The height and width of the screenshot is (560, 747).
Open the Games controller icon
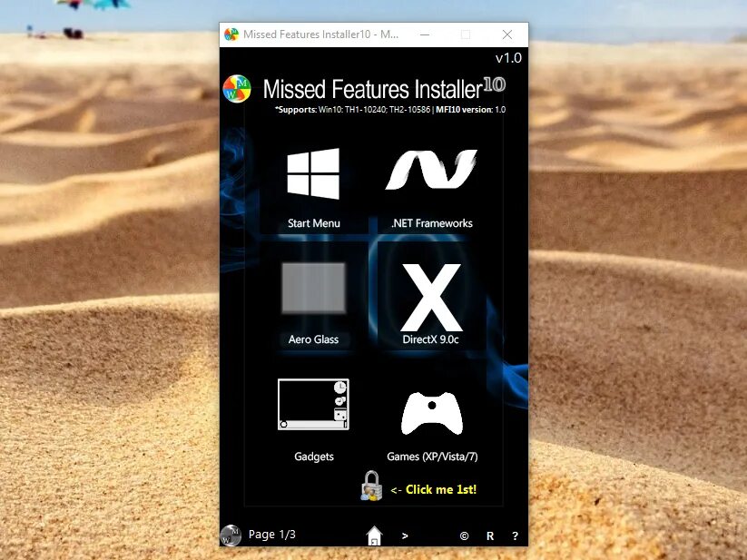pos(432,413)
